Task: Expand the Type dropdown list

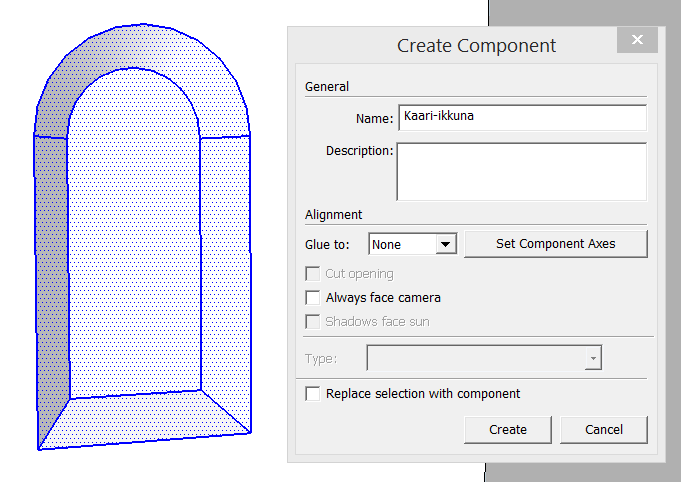Action: pyautogui.click(x=484, y=359)
